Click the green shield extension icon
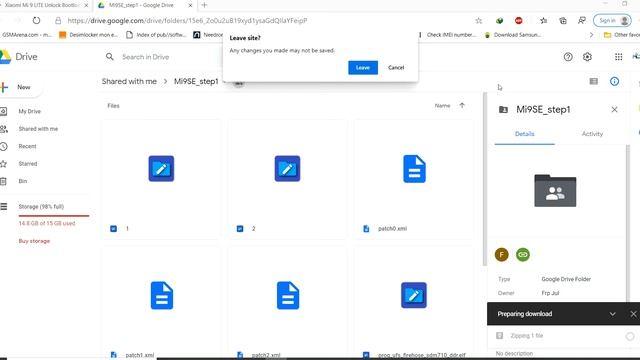Viewport: 640px width, 360px height. (500, 20)
